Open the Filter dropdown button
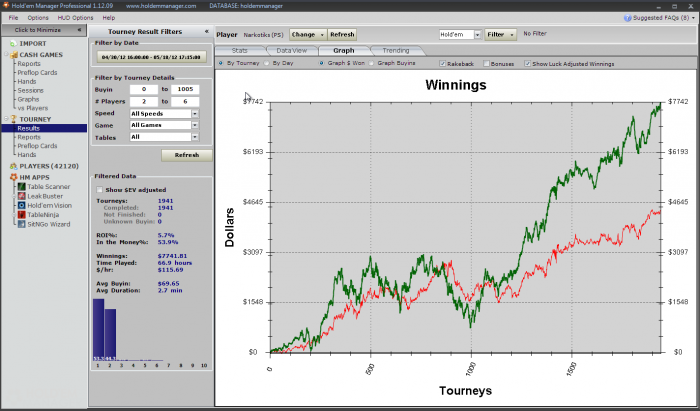Viewport: 700px width, 411px height. (500, 34)
